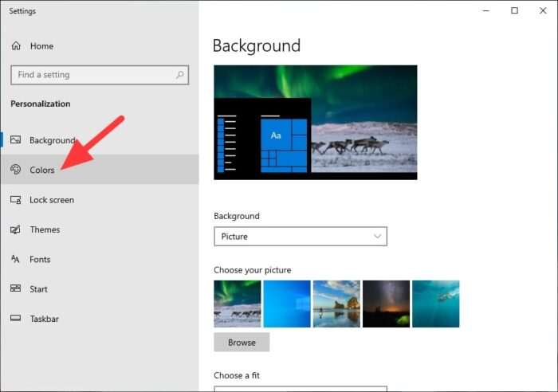
Task: Click the Taskbar icon
Action: [15, 318]
